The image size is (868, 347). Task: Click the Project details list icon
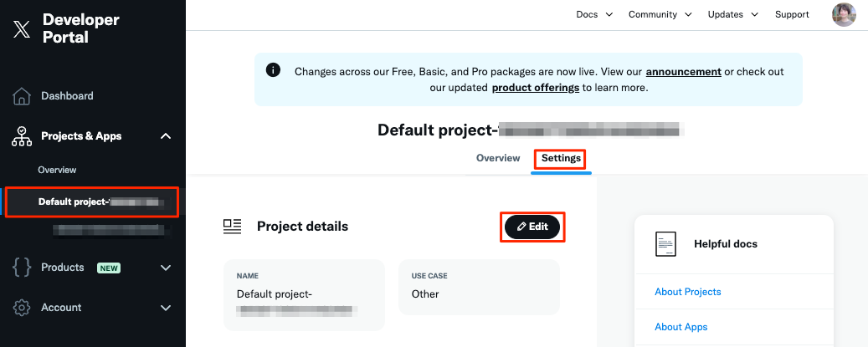tap(232, 226)
